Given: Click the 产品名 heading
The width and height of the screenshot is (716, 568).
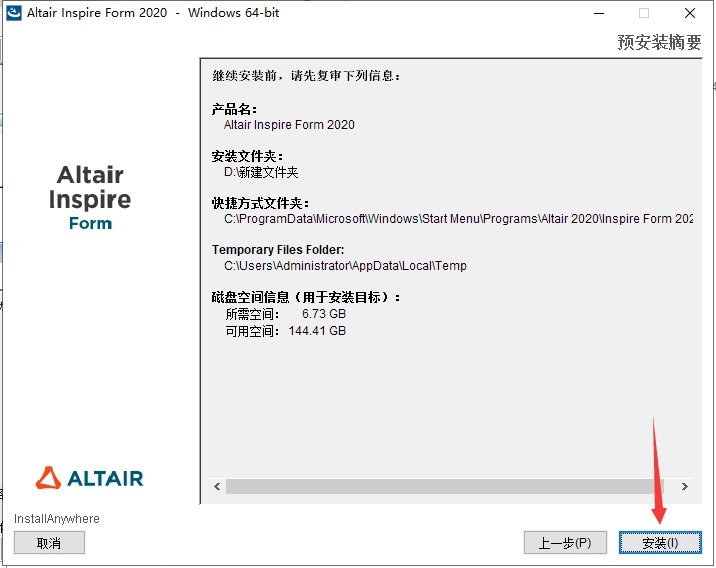Looking at the screenshot, I should click(x=234, y=109).
